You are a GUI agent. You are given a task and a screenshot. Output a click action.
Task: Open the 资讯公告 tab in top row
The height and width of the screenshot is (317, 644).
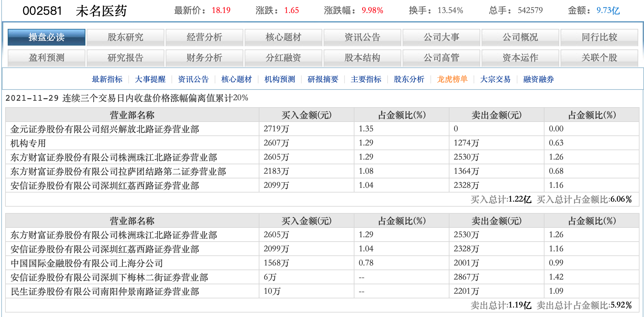362,37
